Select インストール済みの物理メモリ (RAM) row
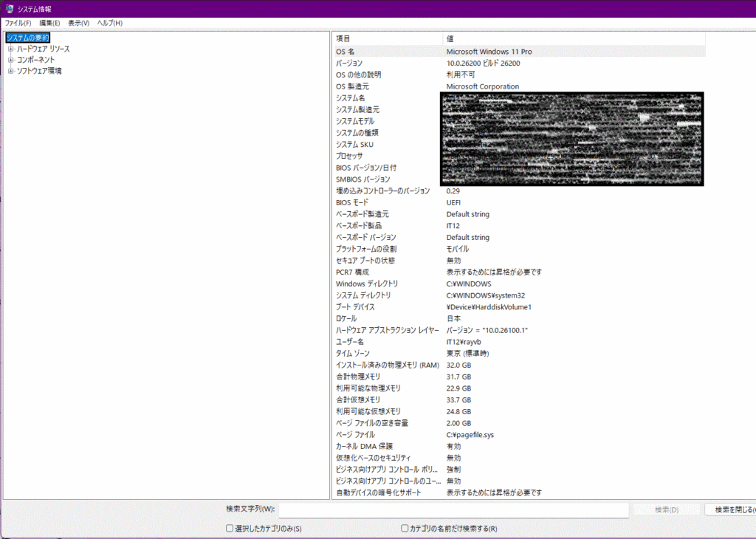 tap(519, 365)
